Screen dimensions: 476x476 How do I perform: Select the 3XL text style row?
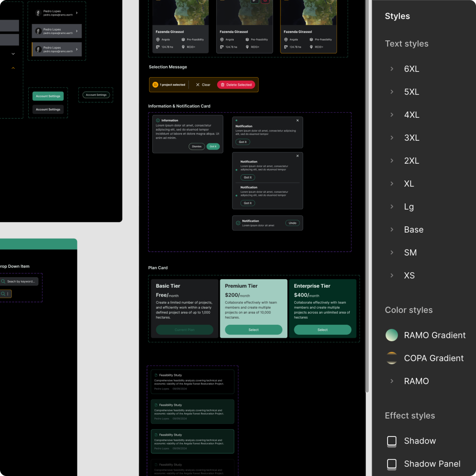411,138
